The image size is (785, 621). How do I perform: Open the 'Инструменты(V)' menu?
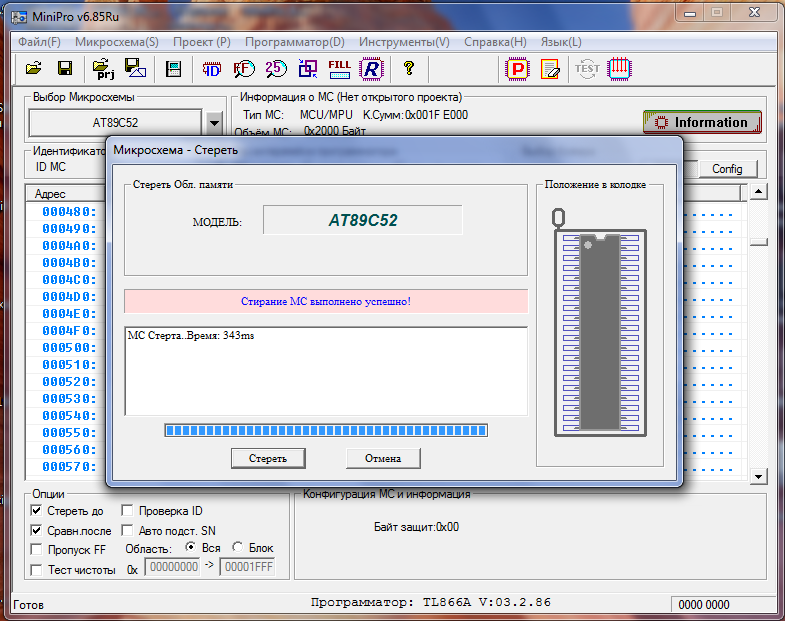click(404, 42)
